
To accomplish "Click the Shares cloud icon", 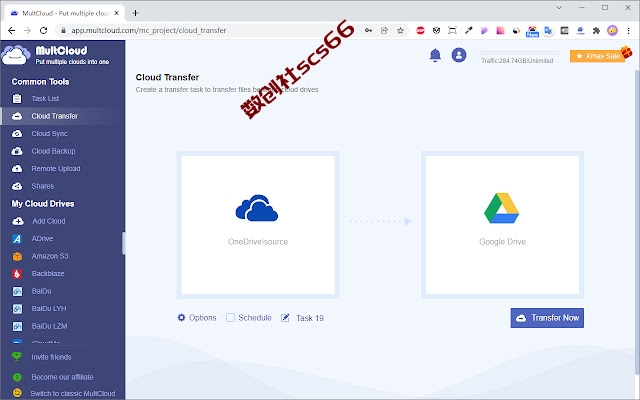I will click(17, 186).
